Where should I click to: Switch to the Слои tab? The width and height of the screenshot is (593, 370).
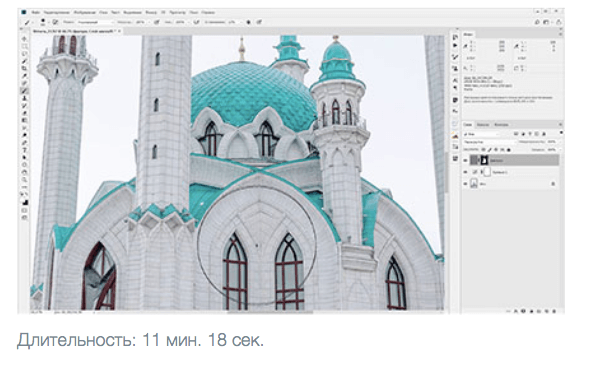(468, 124)
